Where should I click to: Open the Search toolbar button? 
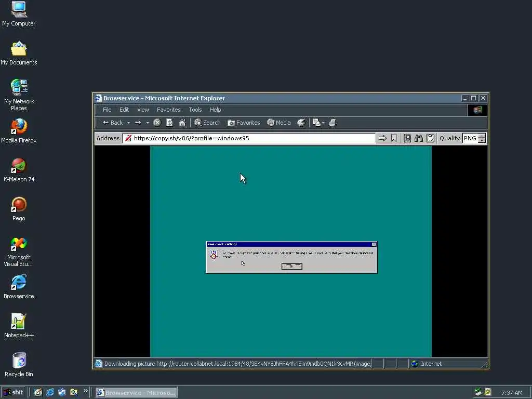click(x=207, y=123)
